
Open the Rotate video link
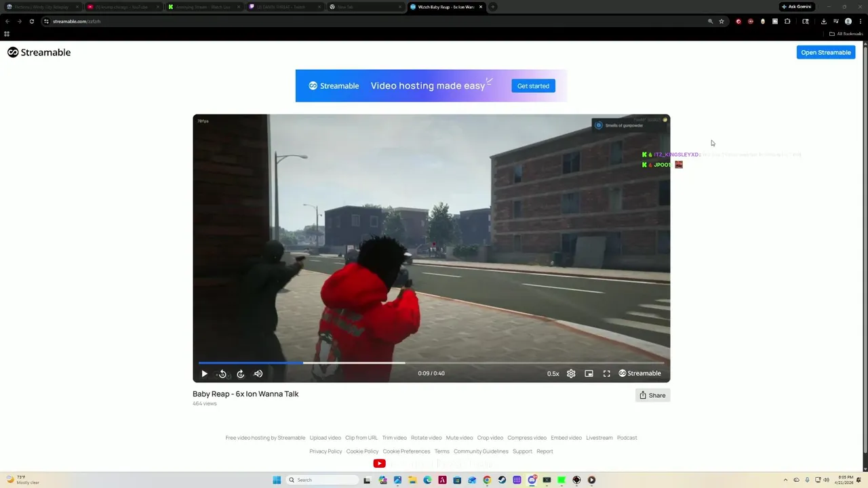426,438
